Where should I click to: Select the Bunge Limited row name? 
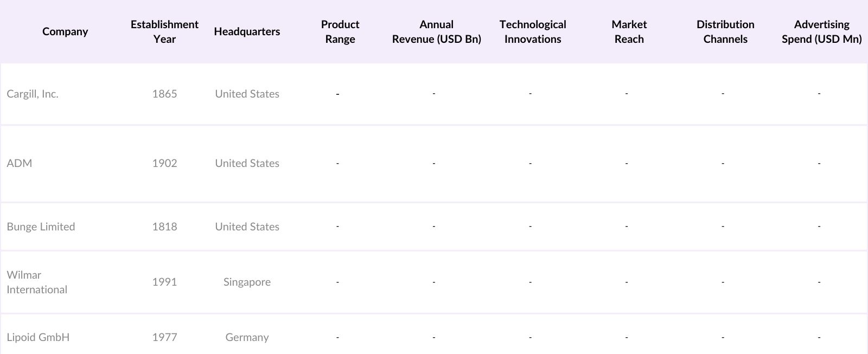point(41,227)
